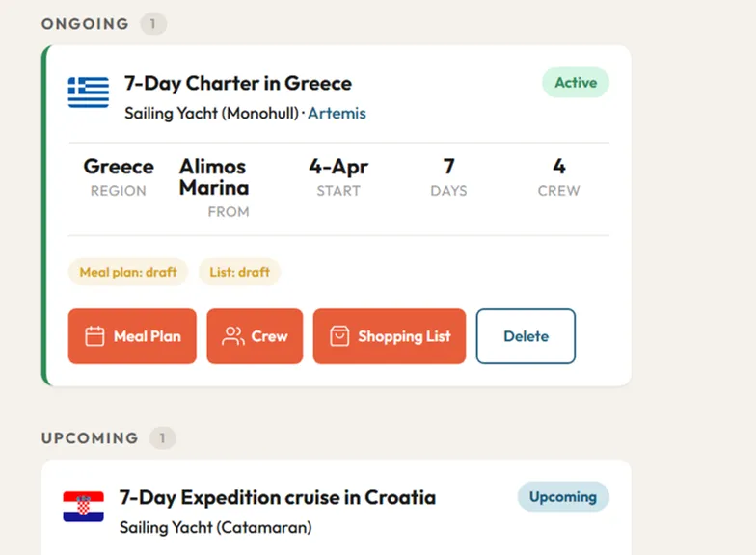Click the Upcoming status badge

[563, 497]
